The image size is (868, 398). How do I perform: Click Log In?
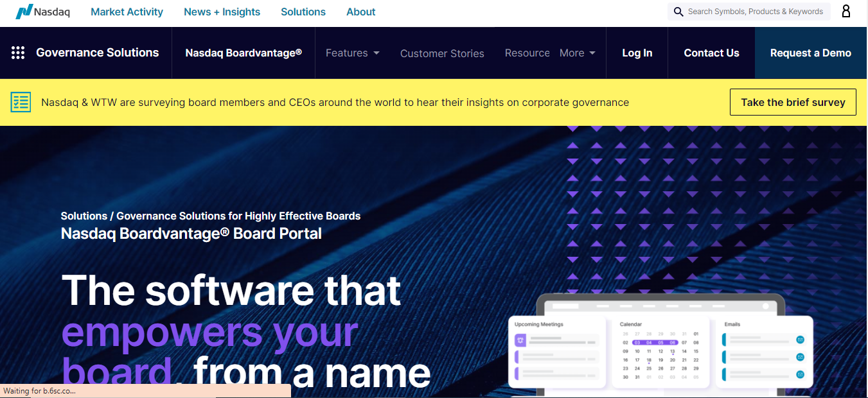pyautogui.click(x=637, y=53)
